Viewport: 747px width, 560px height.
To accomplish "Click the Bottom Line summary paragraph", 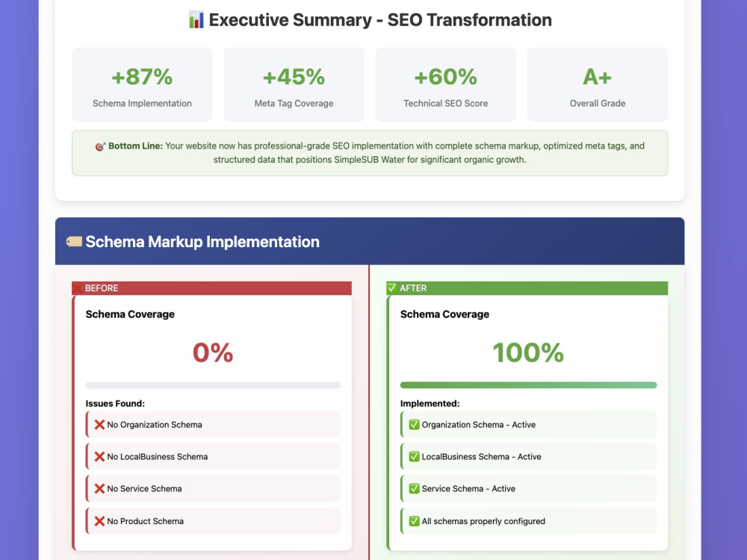I will click(x=370, y=153).
